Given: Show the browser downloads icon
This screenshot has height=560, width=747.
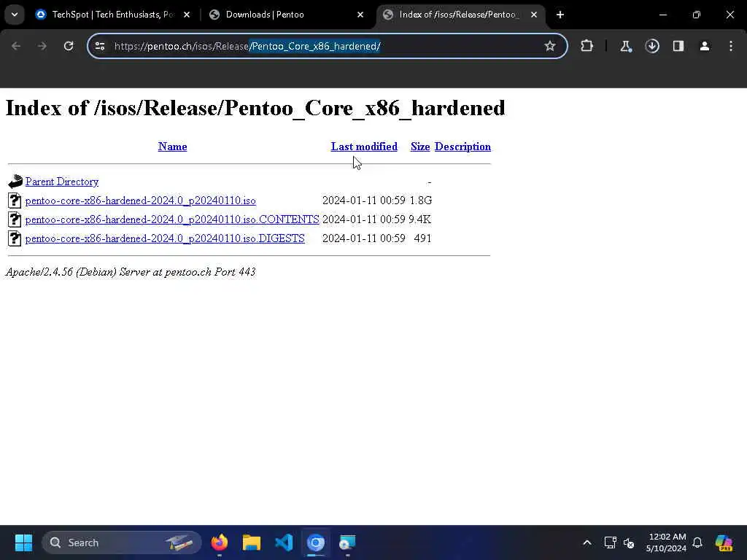Looking at the screenshot, I should tap(652, 46).
